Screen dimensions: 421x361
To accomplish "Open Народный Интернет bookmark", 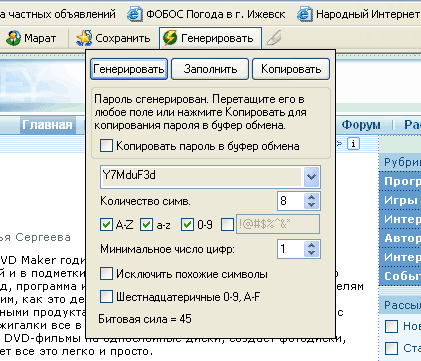I will pos(359,14).
